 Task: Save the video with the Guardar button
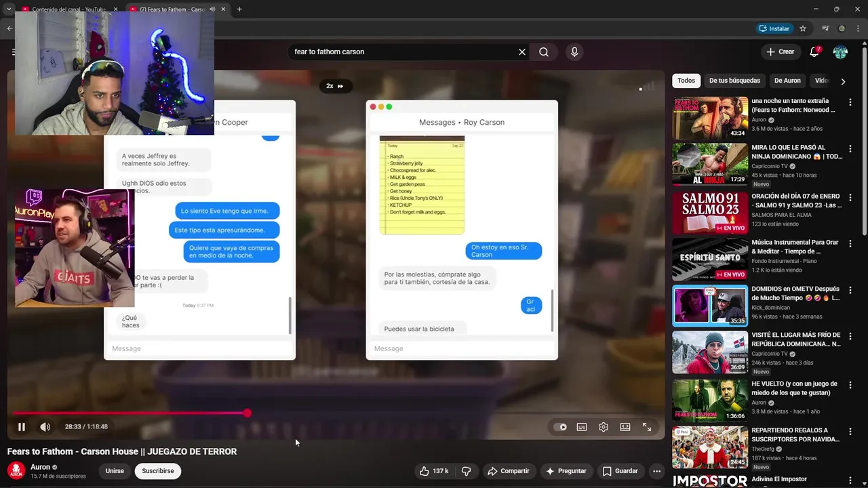(620, 471)
